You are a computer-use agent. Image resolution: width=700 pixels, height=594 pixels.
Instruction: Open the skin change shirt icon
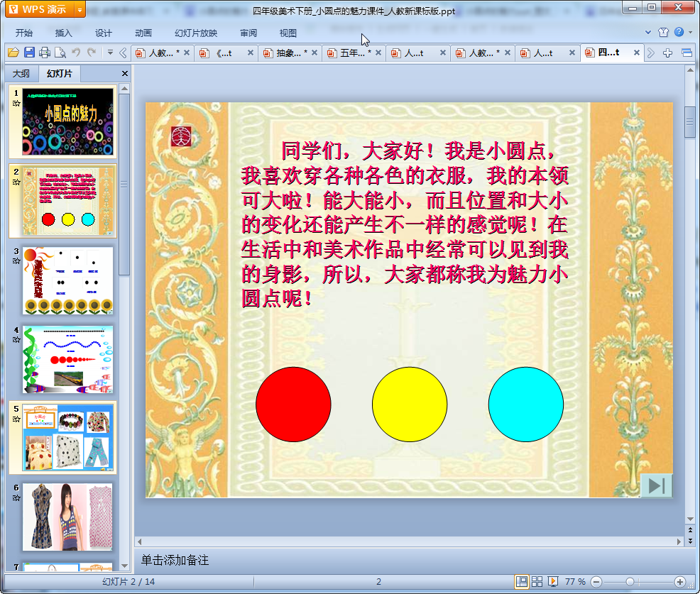663,32
